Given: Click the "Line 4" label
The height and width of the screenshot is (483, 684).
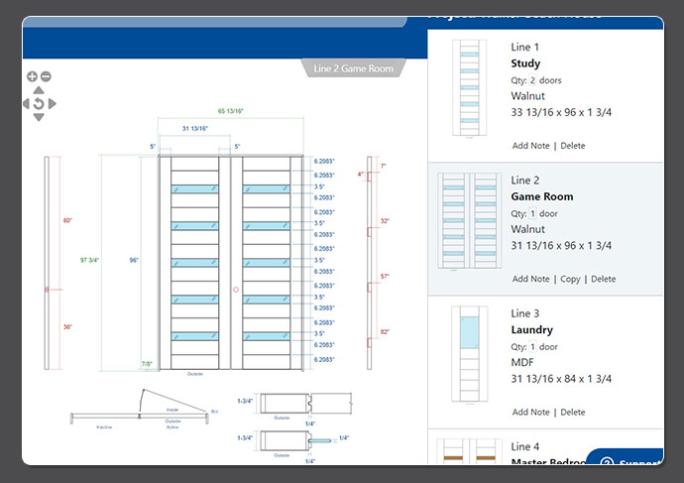Looking at the screenshot, I should 525,447.
